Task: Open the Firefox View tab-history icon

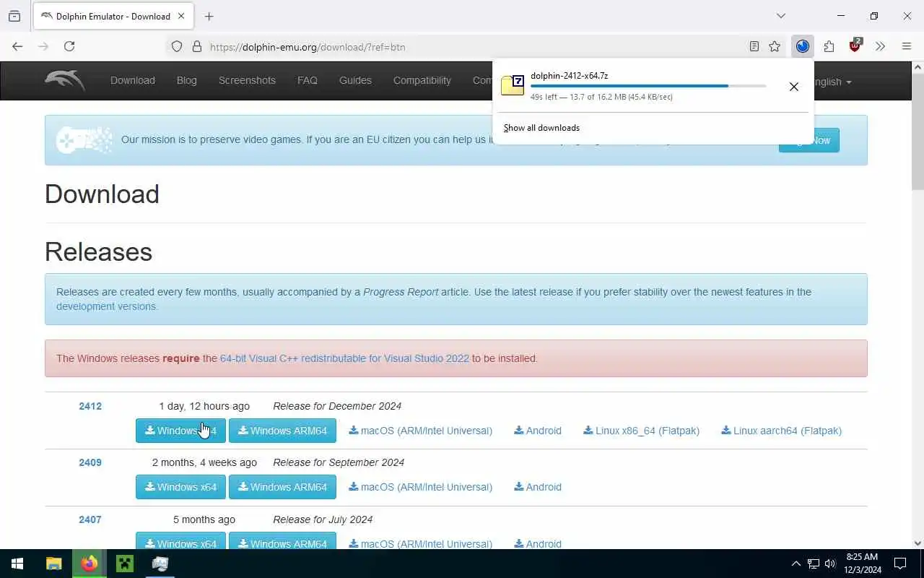Action: [x=14, y=16]
